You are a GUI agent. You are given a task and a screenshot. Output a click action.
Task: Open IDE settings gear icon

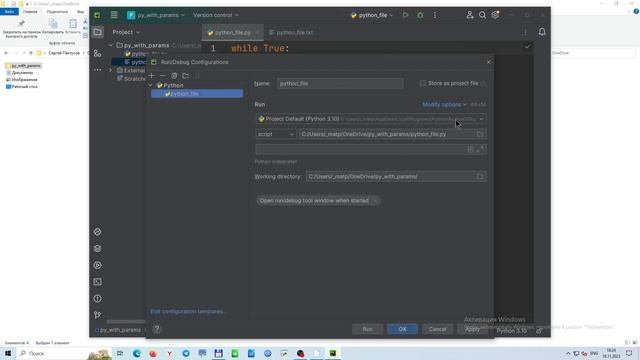[495, 15]
